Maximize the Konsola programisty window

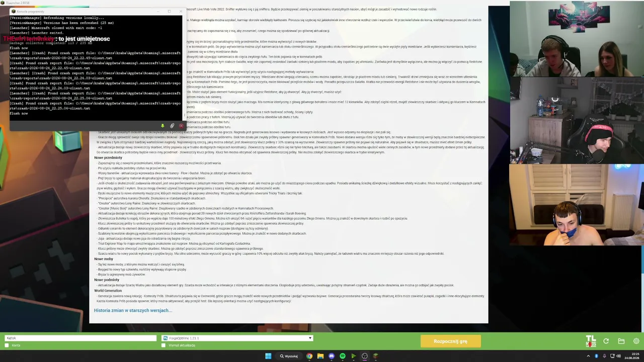pyautogui.click(x=170, y=11)
